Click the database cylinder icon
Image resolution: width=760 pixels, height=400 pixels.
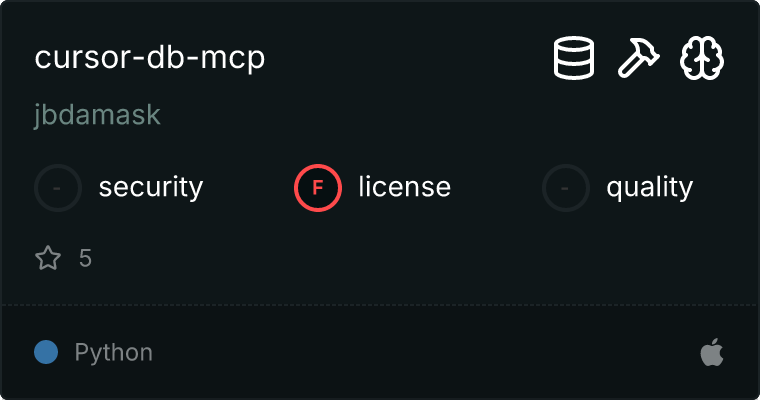(x=574, y=58)
